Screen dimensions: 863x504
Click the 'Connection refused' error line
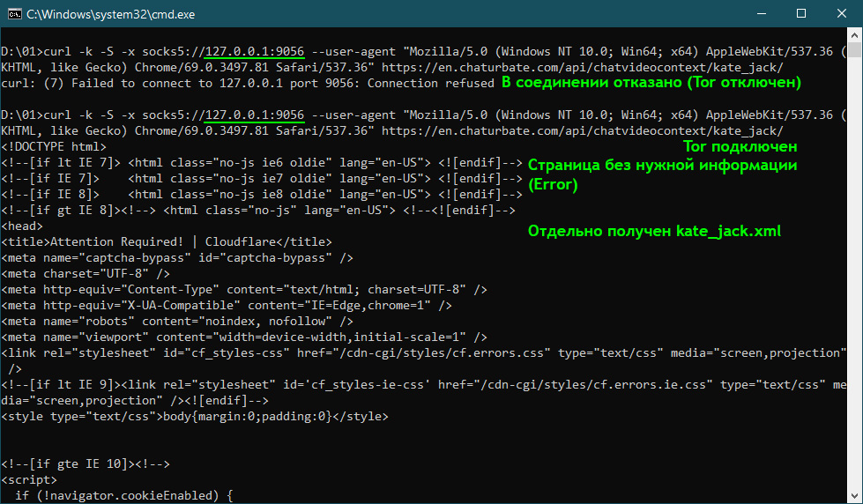click(x=248, y=84)
